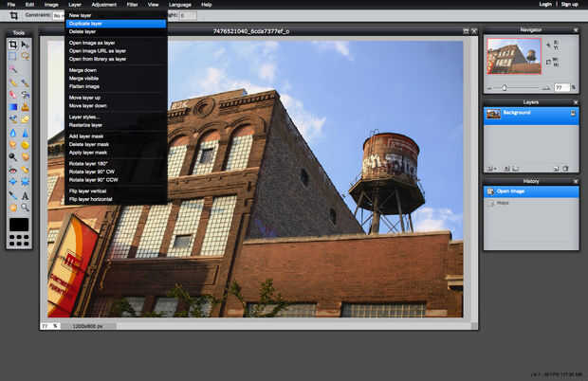Select the Move tool
Image resolution: width=588 pixels, height=381 pixels.
pyautogui.click(x=25, y=45)
